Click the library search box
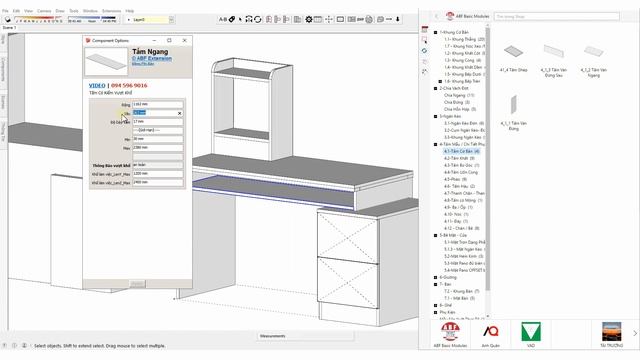Screen dimensions: 640x360 [557, 17]
